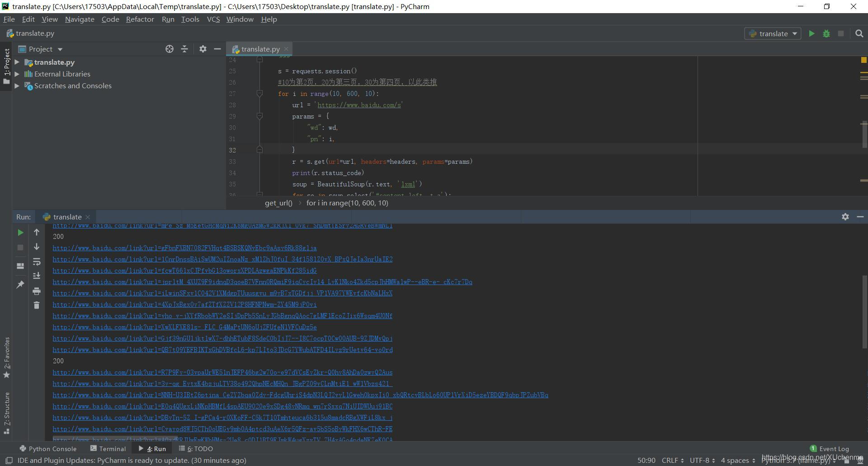868x466 pixels.
Task: Open Project panel settings gear
Action: (203, 49)
